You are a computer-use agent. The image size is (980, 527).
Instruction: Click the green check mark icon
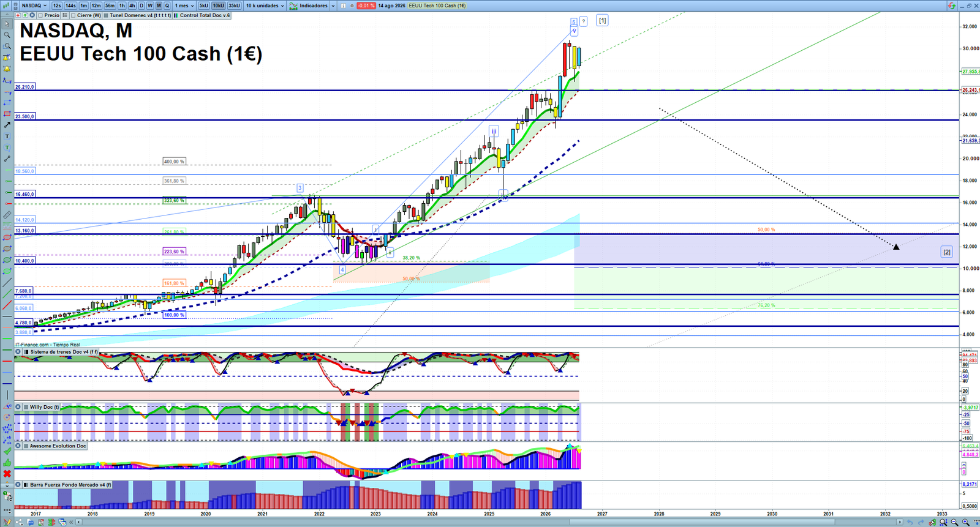[7, 451]
